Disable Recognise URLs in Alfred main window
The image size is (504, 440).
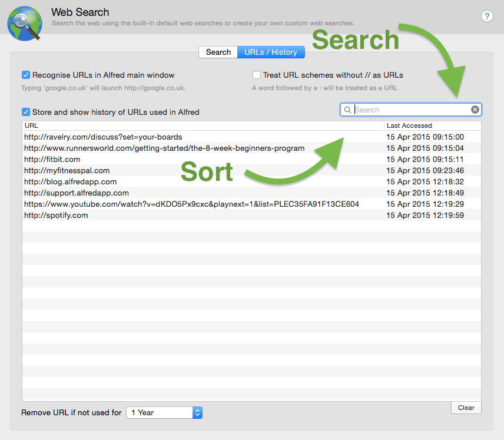(25, 75)
